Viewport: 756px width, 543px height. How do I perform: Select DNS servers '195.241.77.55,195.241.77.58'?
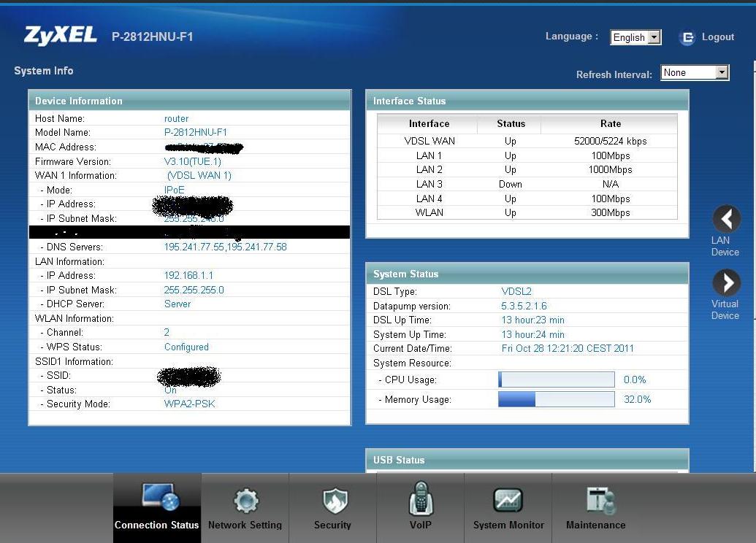pyautogui.click(x=226, y=247)
